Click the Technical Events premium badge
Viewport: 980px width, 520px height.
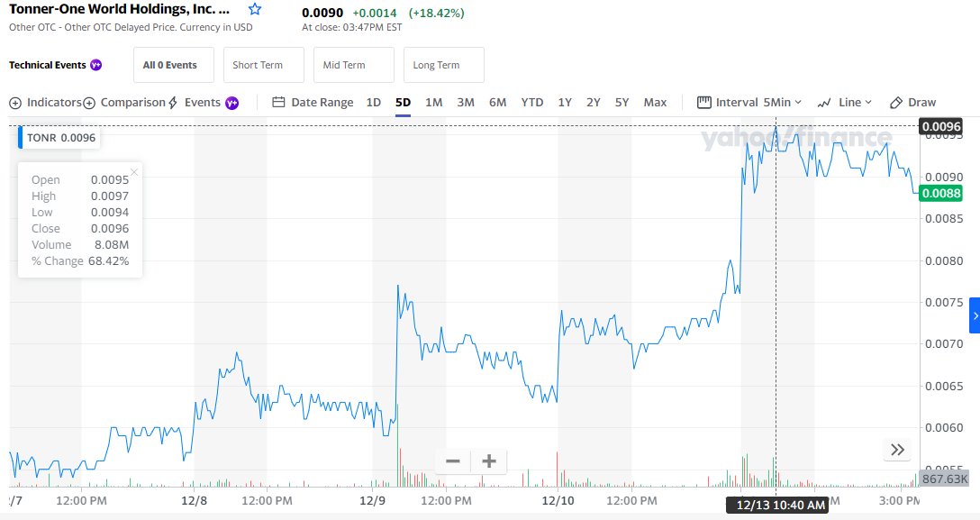pos(96,65)
